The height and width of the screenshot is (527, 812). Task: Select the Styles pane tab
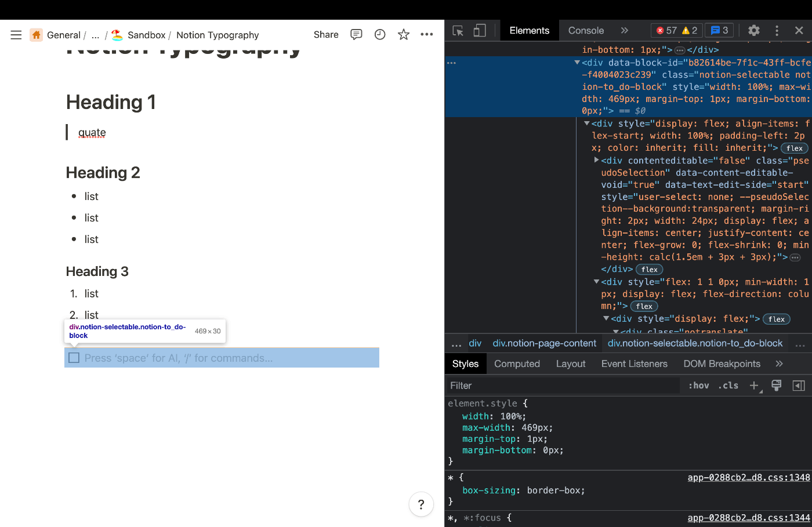point(465,364)
